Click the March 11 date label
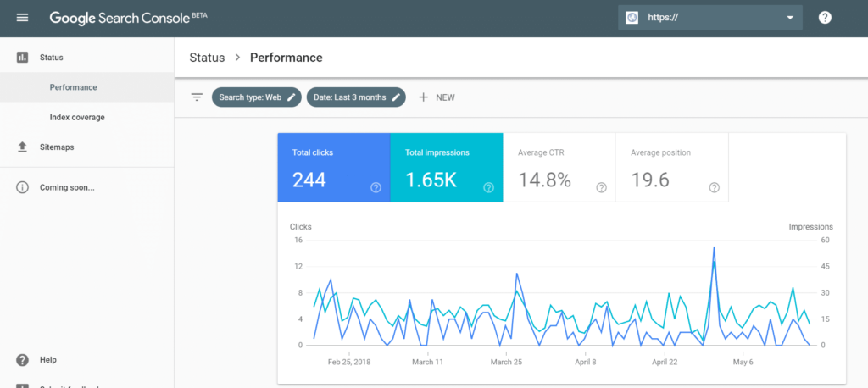Screen dimensions: 868x388 click(x=428, y=363)
